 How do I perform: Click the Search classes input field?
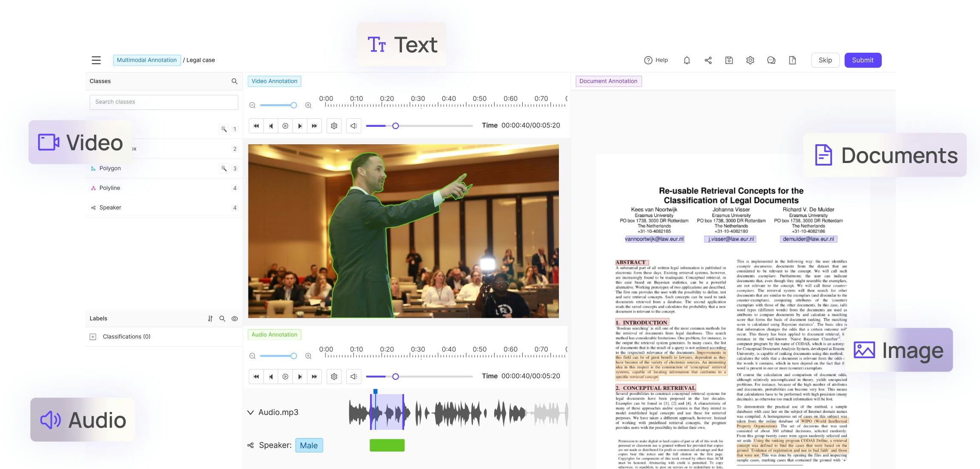click(x=164, y=102)
